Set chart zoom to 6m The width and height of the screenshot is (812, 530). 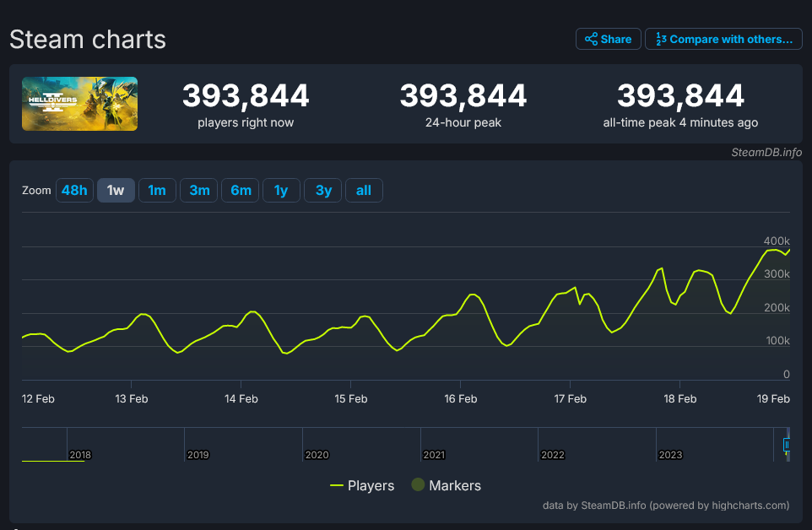(x=241, y=191)
